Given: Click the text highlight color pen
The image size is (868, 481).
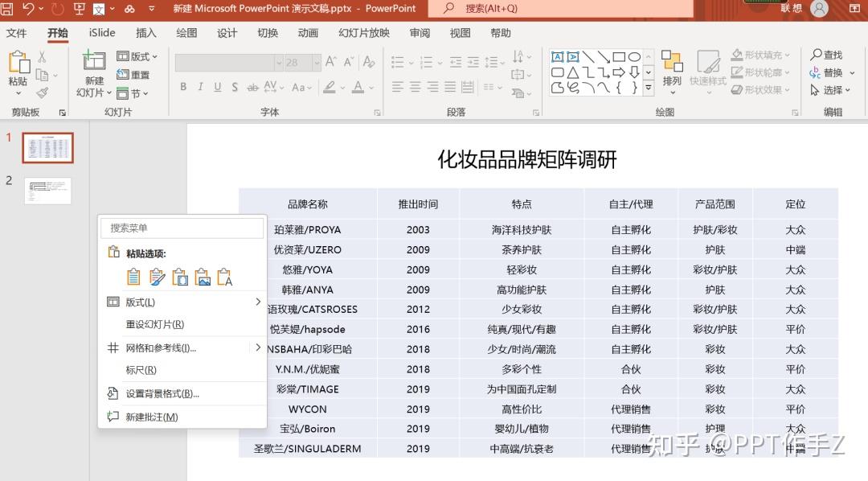Looking at the screenshot, I should [x=330, y=87].
